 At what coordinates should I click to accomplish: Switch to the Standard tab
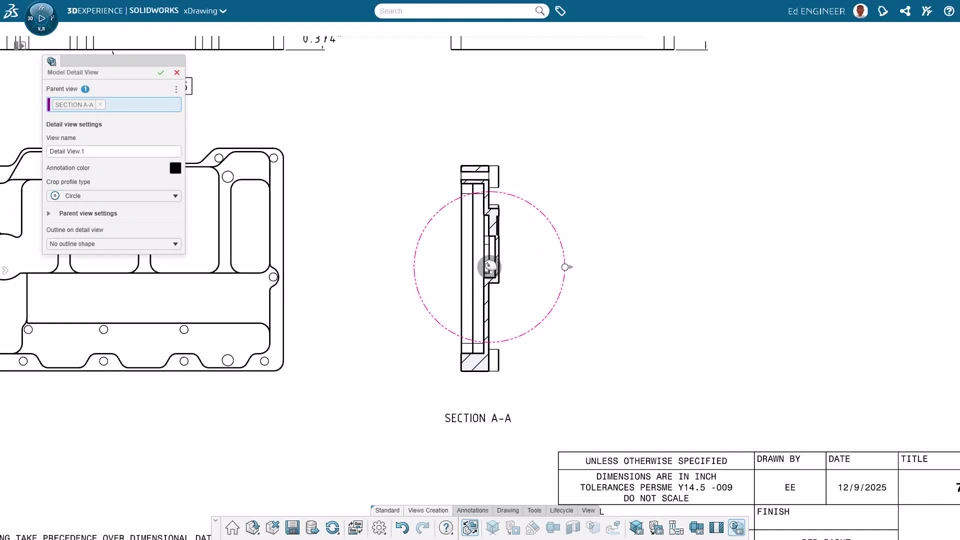(x=387, y=510)
